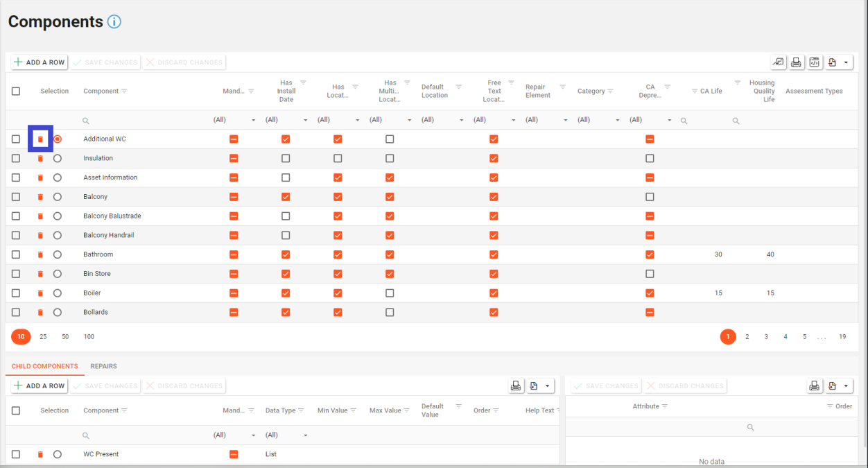This screenshot has height=468, width=868.
Task: Toggle Has Install Date checkbox for Insulation
Action: (286, 159)
